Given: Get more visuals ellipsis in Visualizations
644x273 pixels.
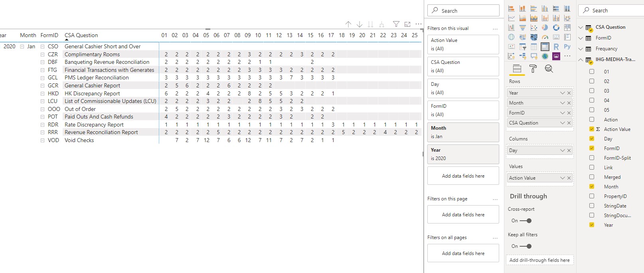Looking at the screenshot, I should point(567,56).
